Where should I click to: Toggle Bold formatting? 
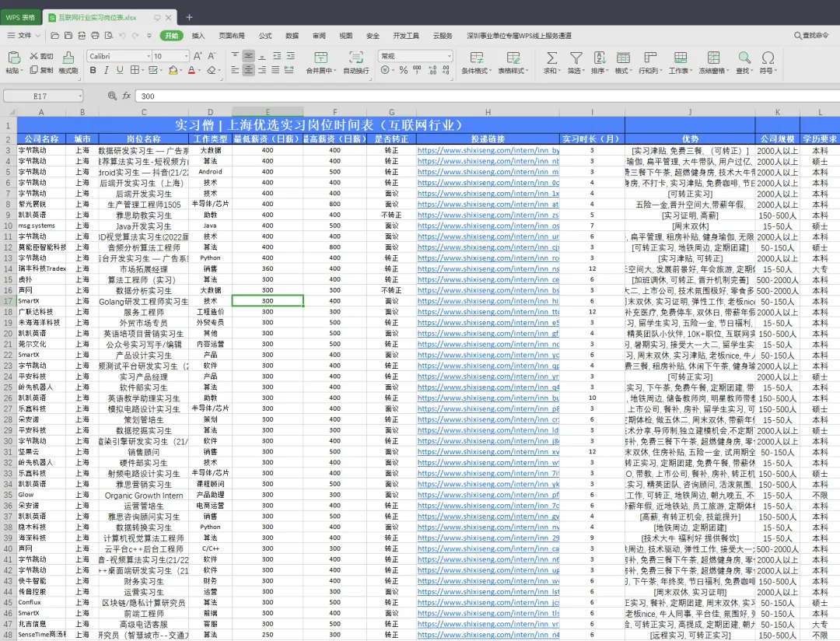tap(93, 70)
